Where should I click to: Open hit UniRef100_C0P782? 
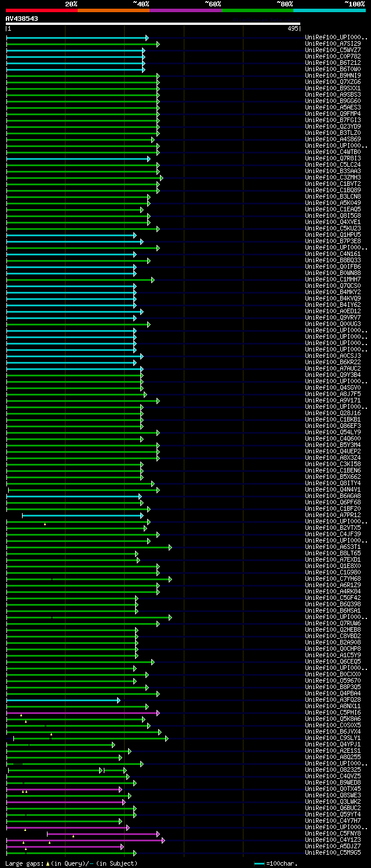[x=333, y=56]
